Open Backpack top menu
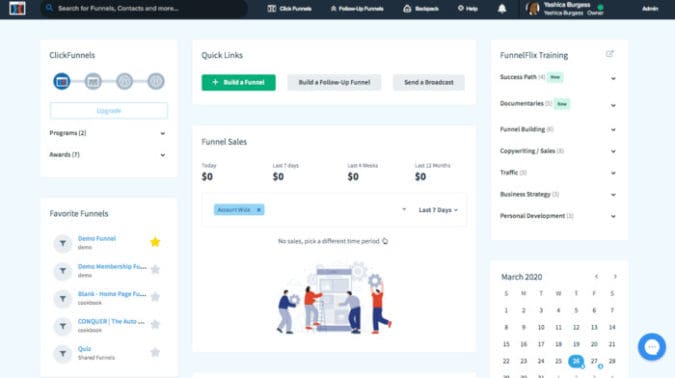675x378 pixels. [x=421, y=9]
